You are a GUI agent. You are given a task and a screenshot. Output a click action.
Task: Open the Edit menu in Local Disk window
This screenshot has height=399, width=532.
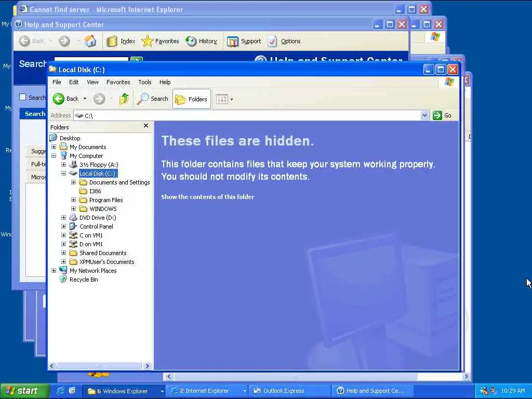pos(74,82)
